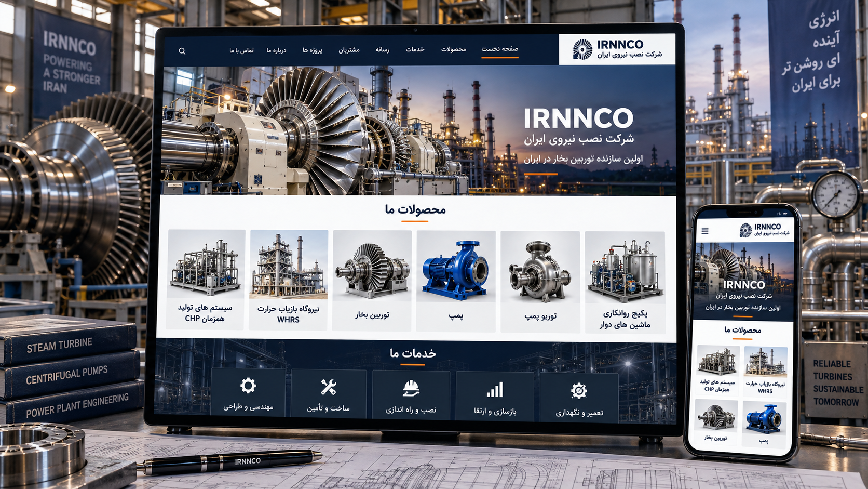Open the نیروگاه بازیاب حرارت WHRS card on tablet
868x489 pixels.
click(x=288, y=280)
